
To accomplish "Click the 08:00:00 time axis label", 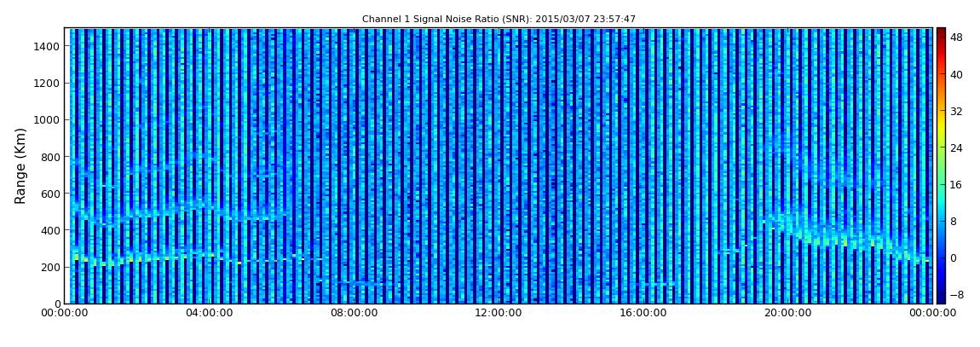I will coord(356,313).
